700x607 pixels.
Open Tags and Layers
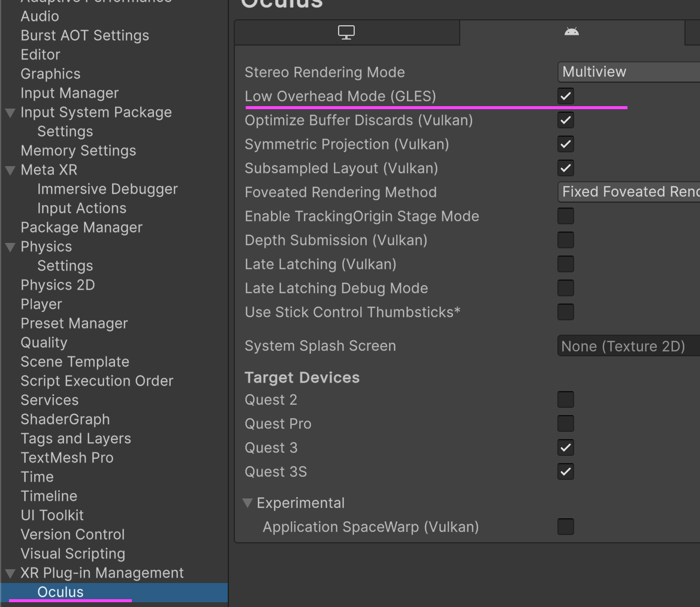[76, 438]
